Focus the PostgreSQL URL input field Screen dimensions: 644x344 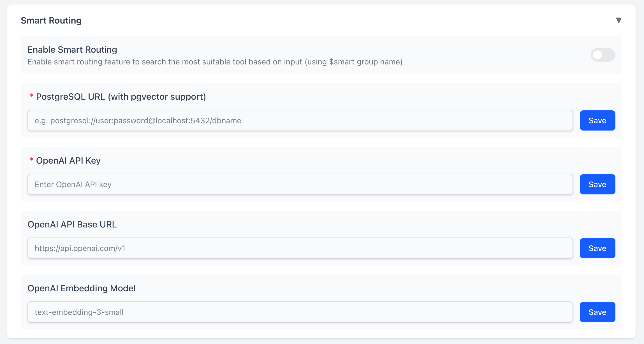tap(300, 120)
